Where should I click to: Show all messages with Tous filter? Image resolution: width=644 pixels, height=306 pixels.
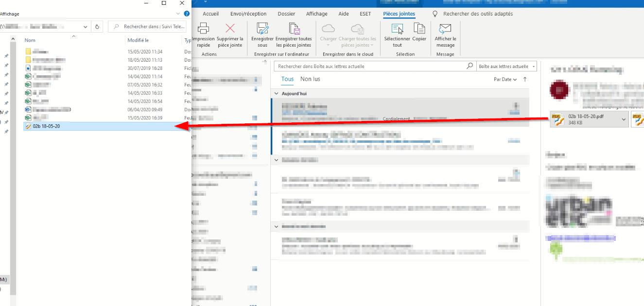pyautogui.click(x=287, y=79)
